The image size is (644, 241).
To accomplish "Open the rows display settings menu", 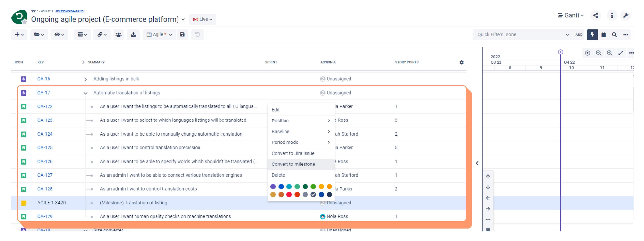I will point(82,35).
